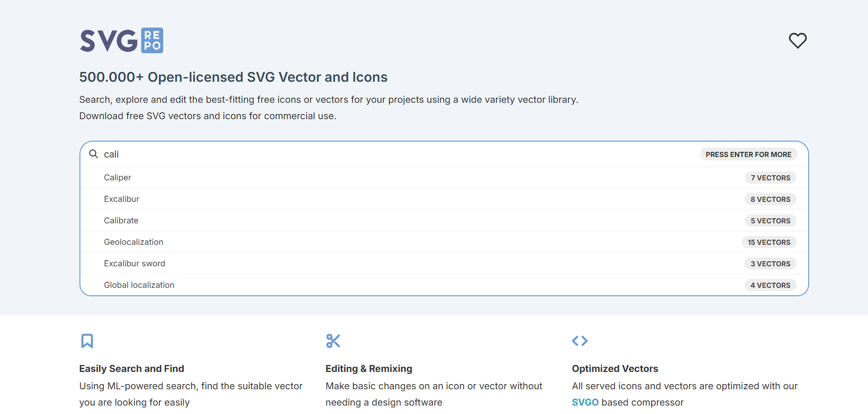This screenshot has height=414, width=868.
Task: Click the "Easily Search and Find" heading
Action: coord(131,369)
